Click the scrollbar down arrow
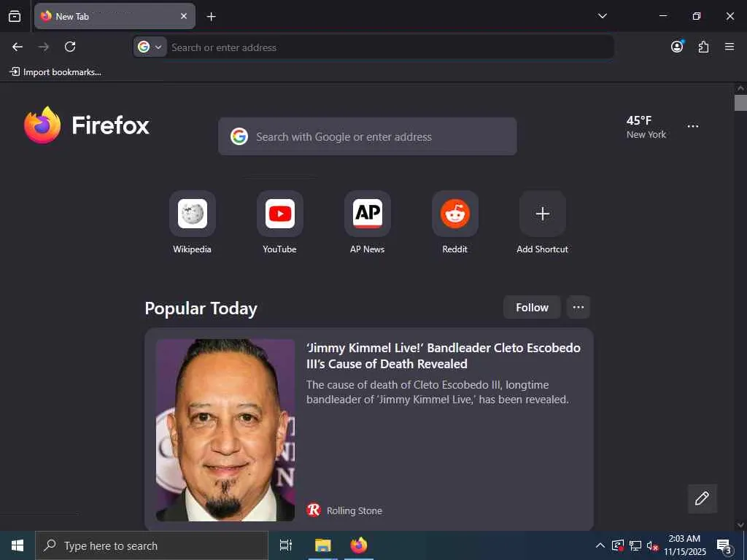Viewport: 747px width, 560px height. coord(740,525)
